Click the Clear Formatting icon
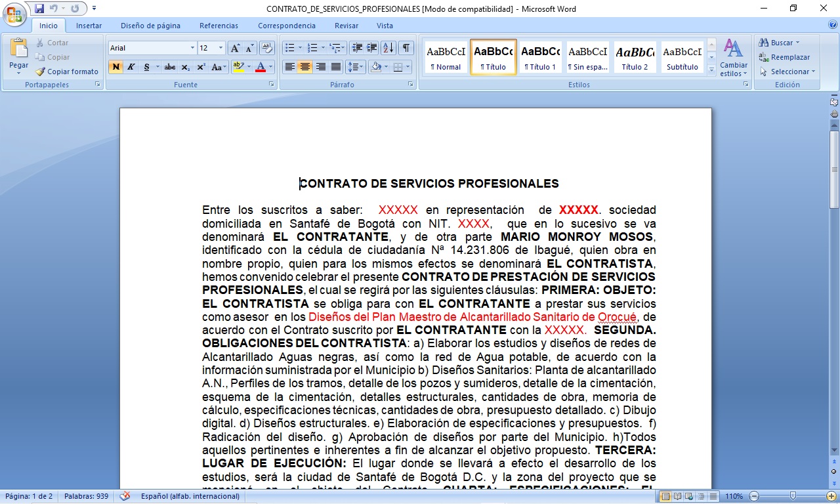This screenshot has height=504, width=840. click(x=266, y=48)
